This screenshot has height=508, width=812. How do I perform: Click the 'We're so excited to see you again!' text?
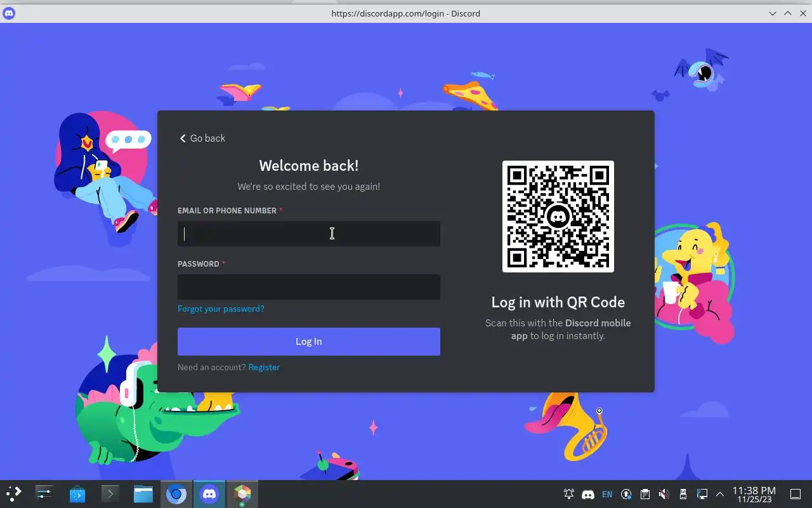(x=309, y=187)
